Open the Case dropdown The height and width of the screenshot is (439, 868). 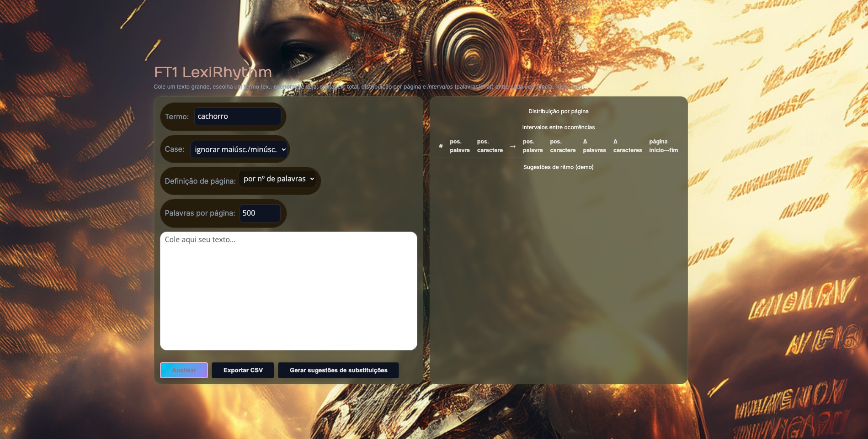pyautogui.click(x=239, y=149)
